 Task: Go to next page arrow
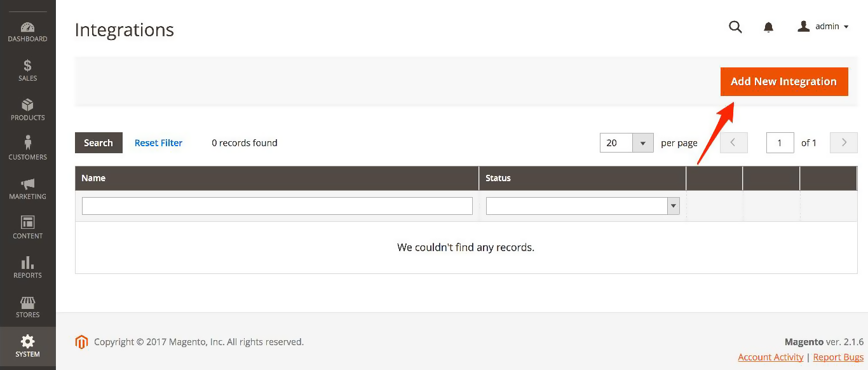click(844, 143)
